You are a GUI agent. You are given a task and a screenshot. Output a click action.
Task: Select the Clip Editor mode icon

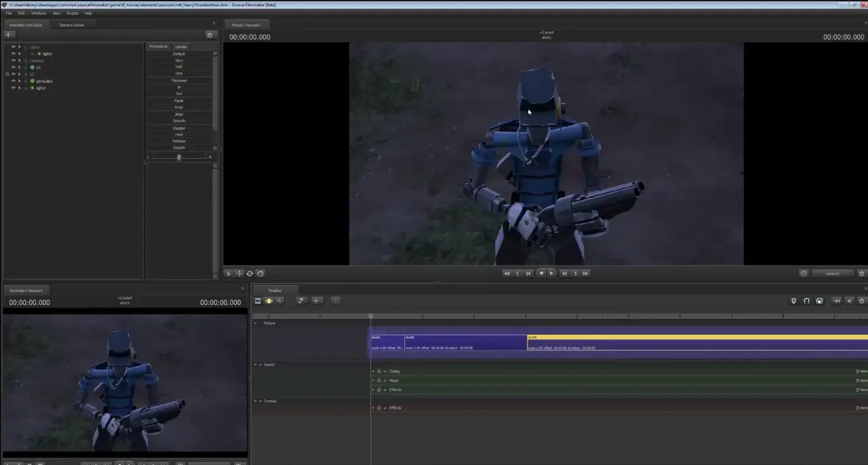258,301
